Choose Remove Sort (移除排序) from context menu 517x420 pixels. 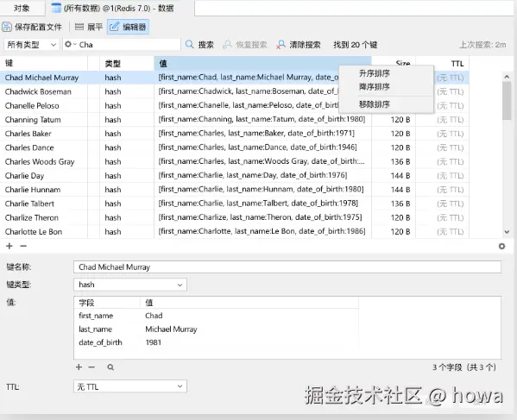pyautogui.click(x=375, y=104)
